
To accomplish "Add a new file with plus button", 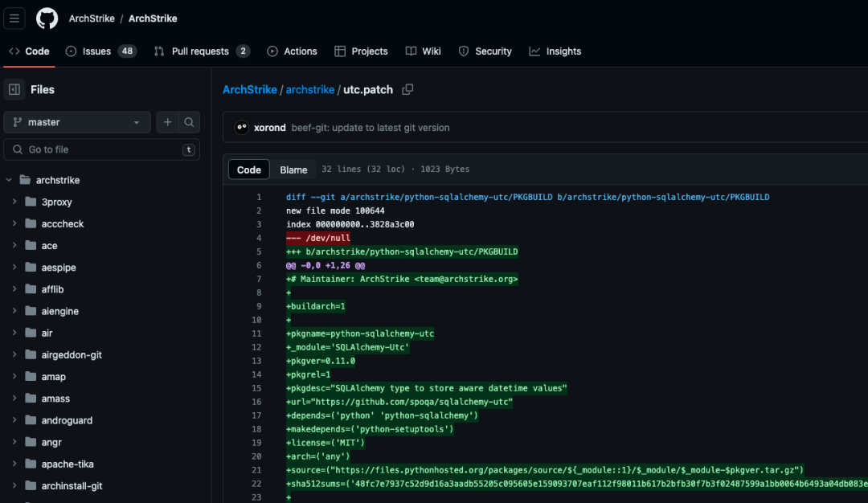I will point(168,122).
